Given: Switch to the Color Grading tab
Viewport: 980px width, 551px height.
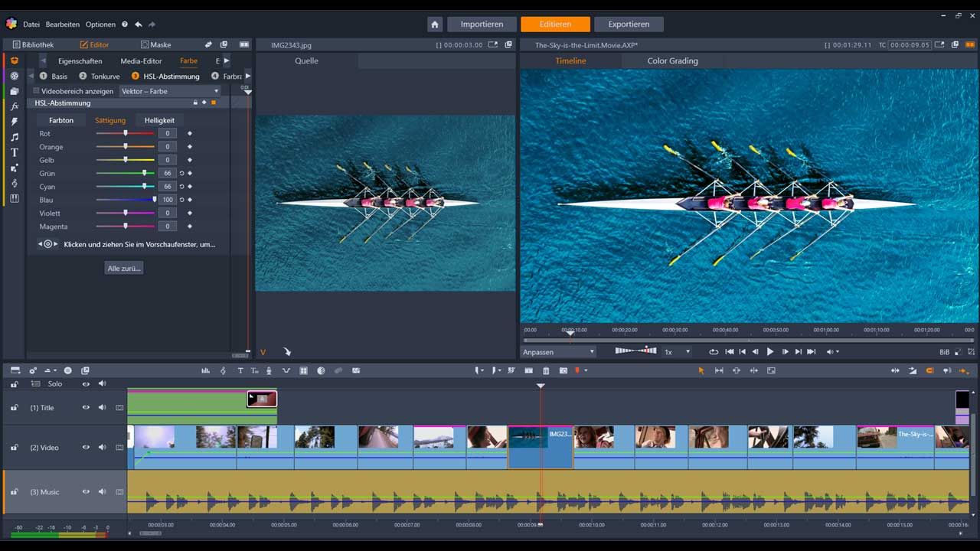Looking at the screenshot, I should coord(672,61).
